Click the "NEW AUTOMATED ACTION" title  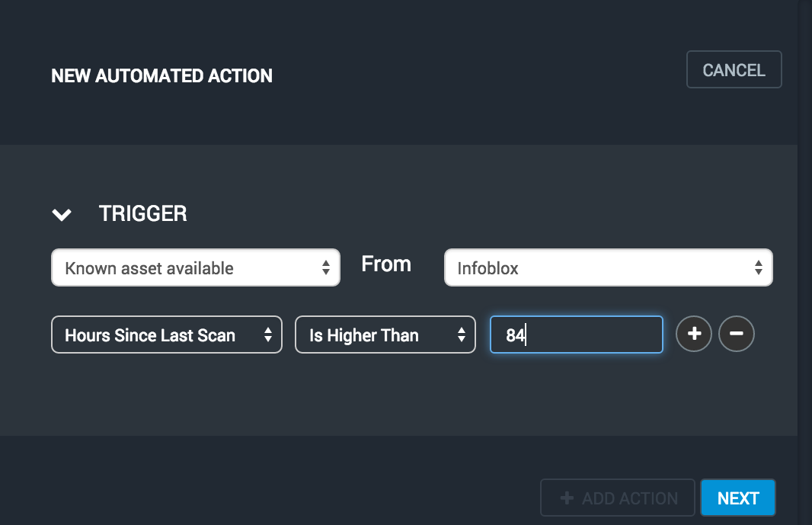click(x=161, y=76)
